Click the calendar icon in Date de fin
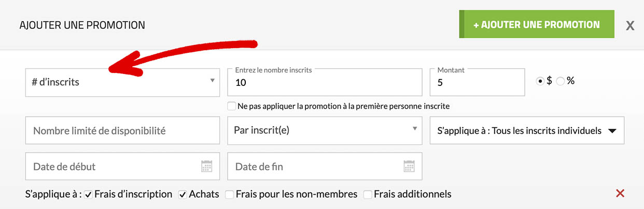This screenshot has height=209, width=644. pos(409,167)
